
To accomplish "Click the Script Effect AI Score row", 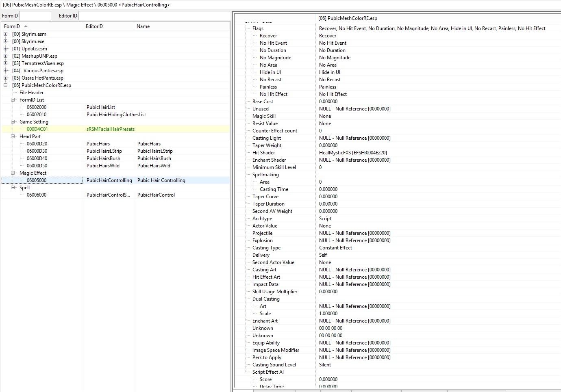I will click(398, 379).
